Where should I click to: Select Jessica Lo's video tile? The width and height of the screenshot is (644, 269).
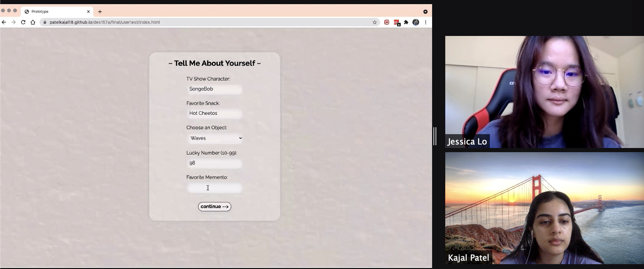click(x=545, y=92)
